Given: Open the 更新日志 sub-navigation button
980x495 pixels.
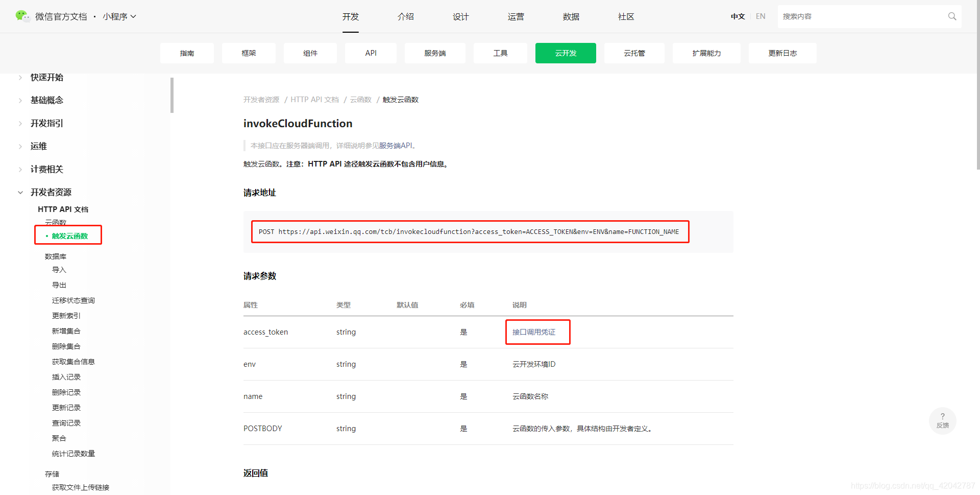Looking at the screenshot, I should (x=782, y=53).
